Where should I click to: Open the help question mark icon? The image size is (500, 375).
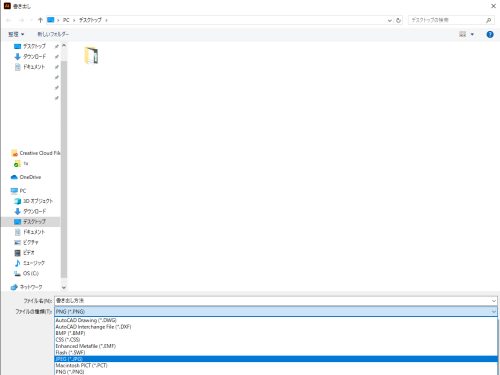490,34
